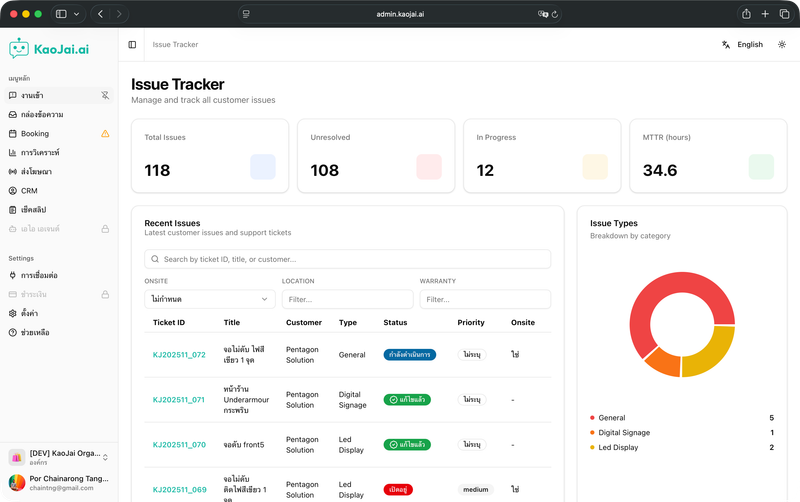Open ticket KJ202511_070 link
This screenshot has height=502, width=800.
[179, 445]
